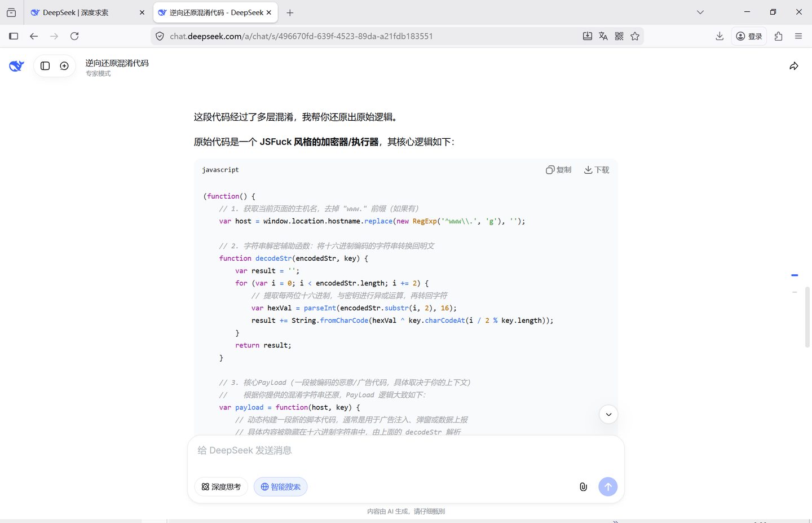Open the extensions puzzle icon

779,36
